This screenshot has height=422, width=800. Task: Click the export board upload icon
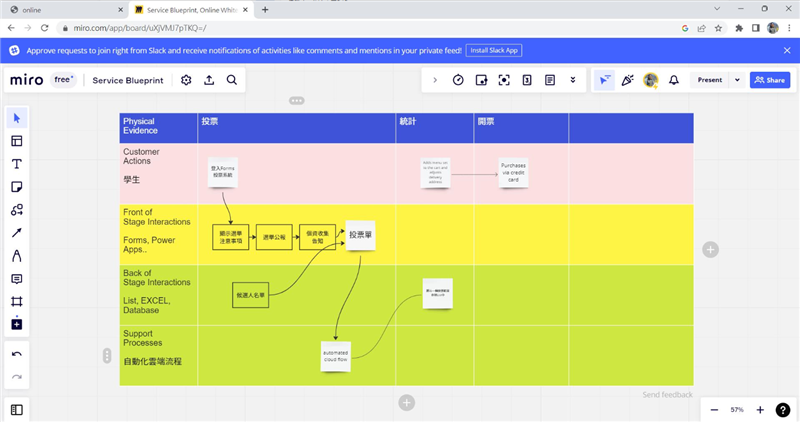(209, 80)
